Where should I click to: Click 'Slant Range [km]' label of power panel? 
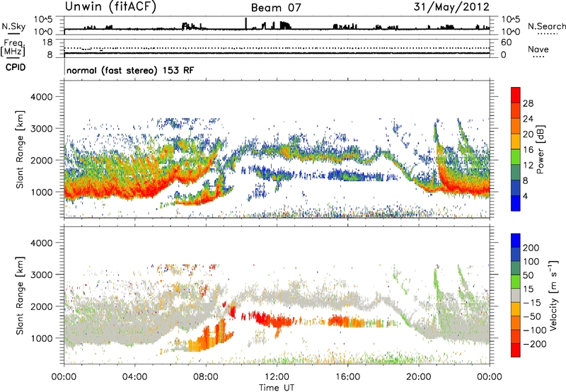20,149
